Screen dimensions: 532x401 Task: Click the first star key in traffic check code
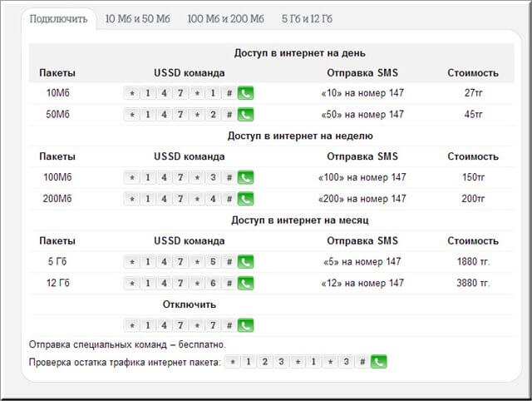[x=233, y=362]
